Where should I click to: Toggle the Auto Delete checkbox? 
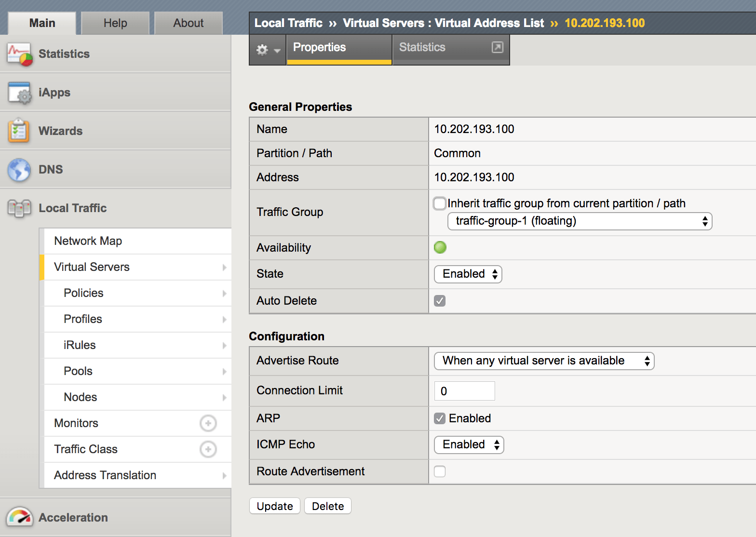click(x=440, y=301)
